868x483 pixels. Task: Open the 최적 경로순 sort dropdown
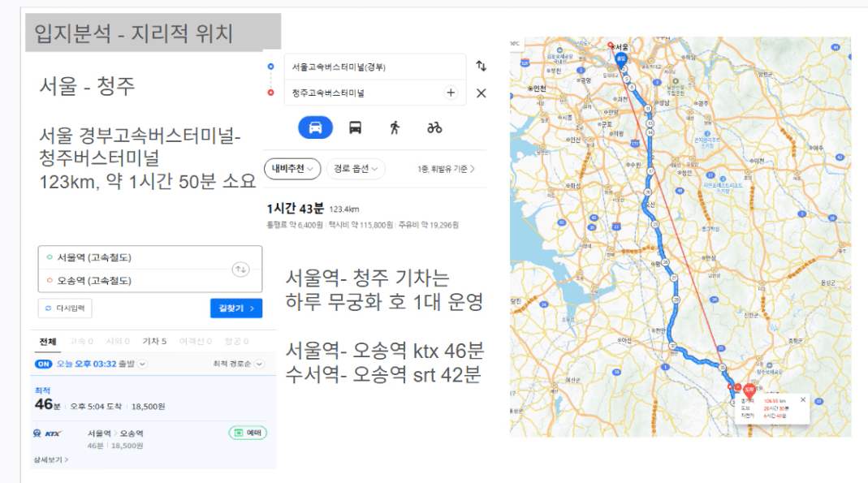pyautogui.click(x=238, y=364)
